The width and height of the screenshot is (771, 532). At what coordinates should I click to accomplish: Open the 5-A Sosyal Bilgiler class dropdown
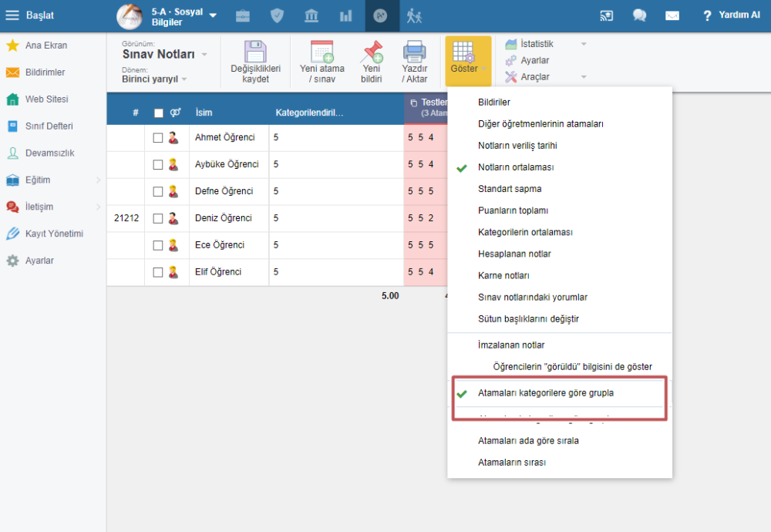click(184, 16)
